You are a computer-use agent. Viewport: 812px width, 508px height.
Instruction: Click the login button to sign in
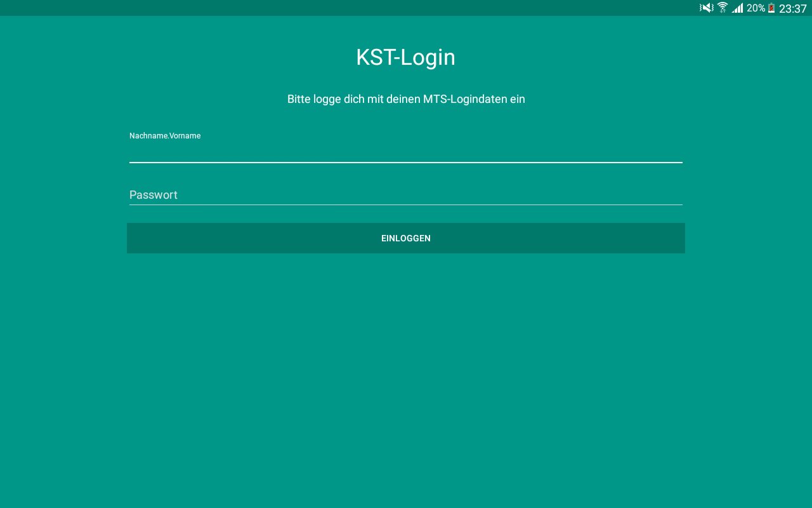(406, 238)
